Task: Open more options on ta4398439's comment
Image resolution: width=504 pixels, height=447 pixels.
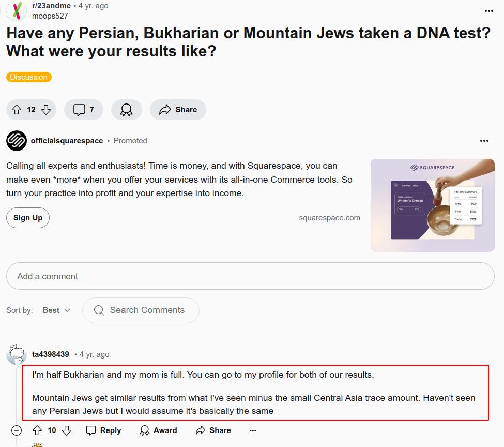Action: coord(253,430)
